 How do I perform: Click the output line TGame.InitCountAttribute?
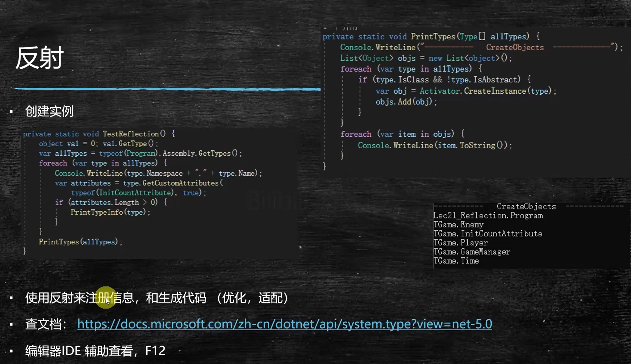click(488, 234)
